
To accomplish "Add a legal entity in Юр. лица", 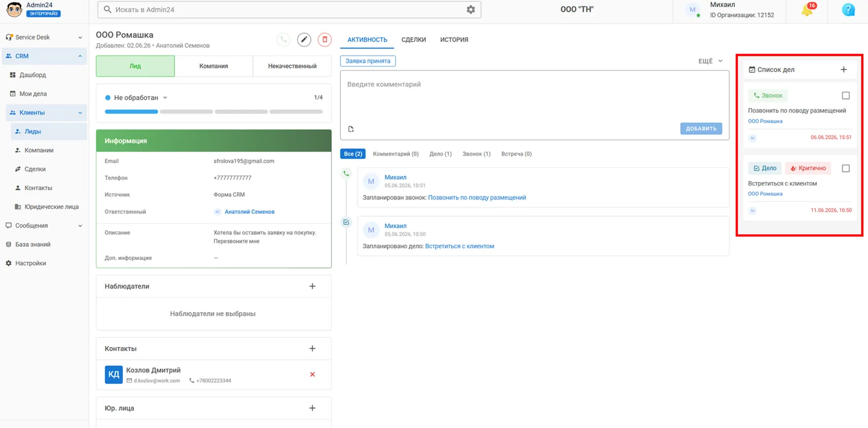I will [x=313, y=408].
